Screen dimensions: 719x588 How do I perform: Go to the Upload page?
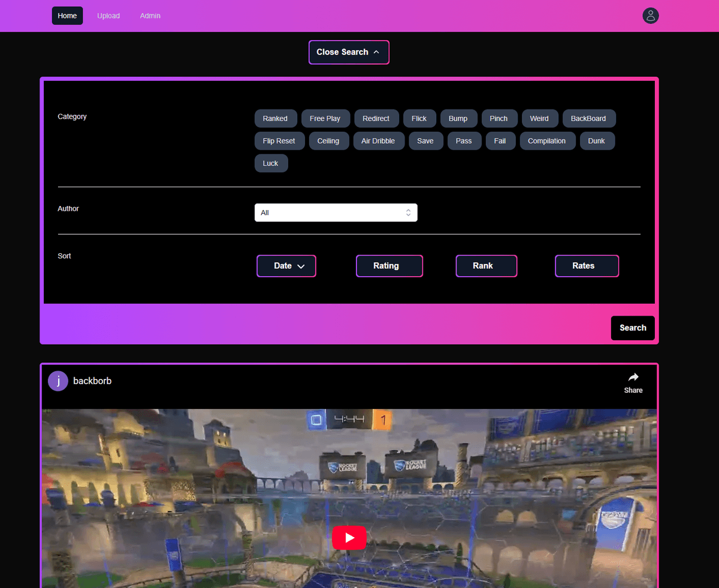(108, 16)
